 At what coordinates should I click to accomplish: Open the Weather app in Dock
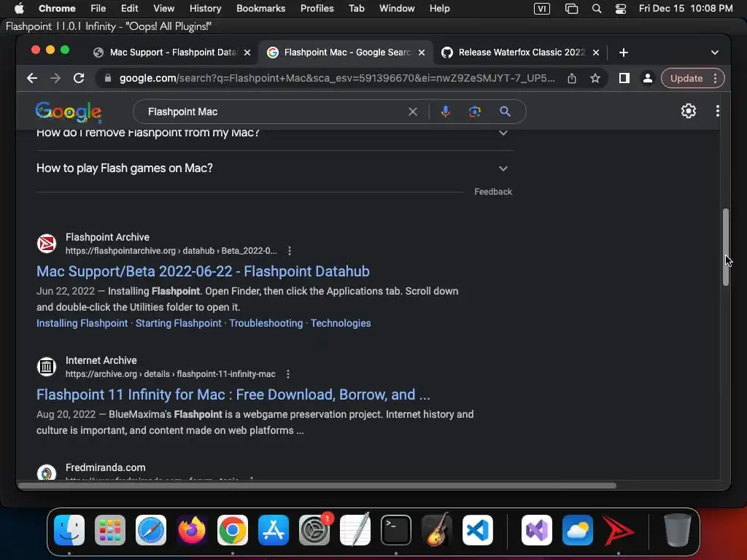coord(578,530)
